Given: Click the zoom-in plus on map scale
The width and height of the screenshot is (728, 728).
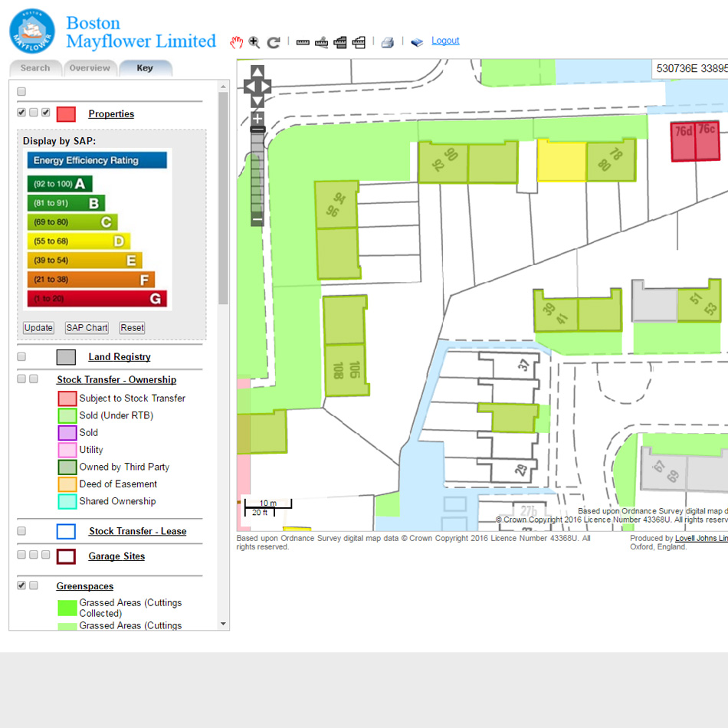Looking at the screenshot, I should [x=257, y=117].
